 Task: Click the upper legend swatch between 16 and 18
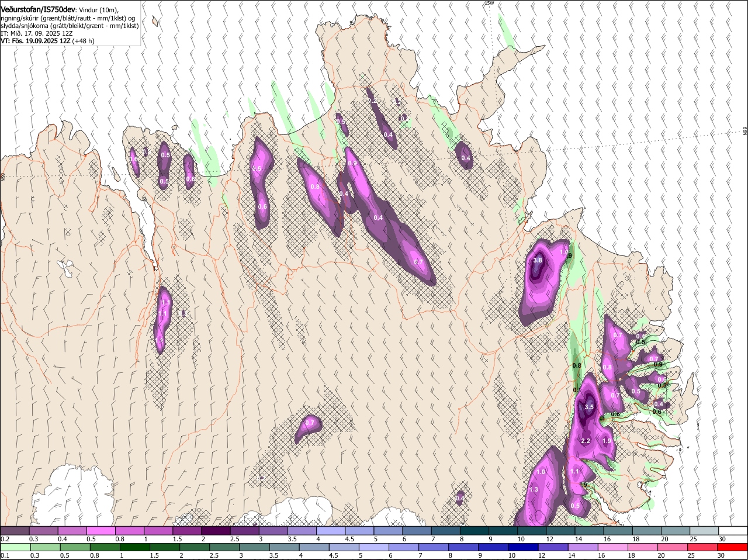[x=619, y=530]
